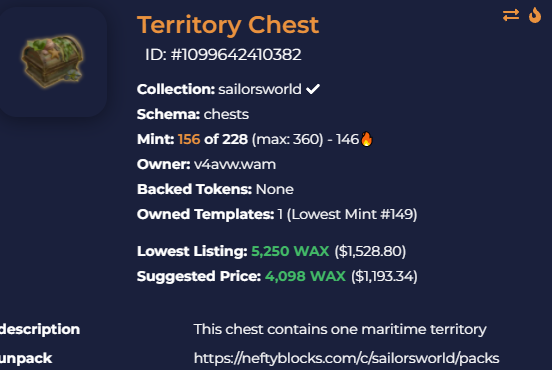Click the Lowest Listing 5,250 WAX price

point(290,251)
